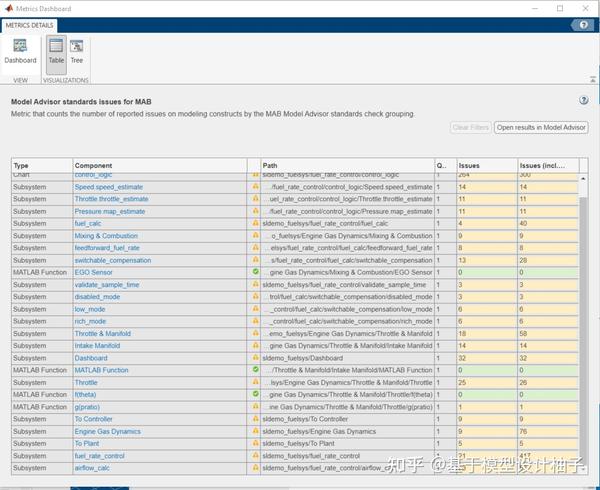
Task: Open the Engine Gas Dynamics component link
Action: pos(108,431)
